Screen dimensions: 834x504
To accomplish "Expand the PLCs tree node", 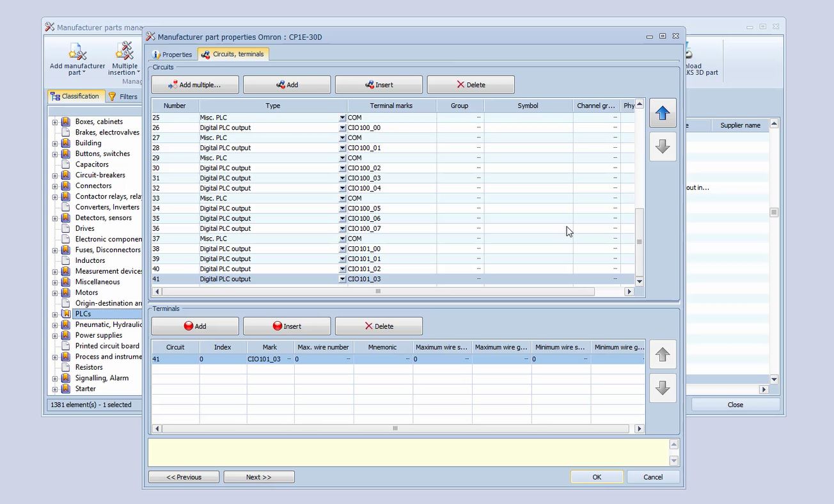I will click(55, 314).
